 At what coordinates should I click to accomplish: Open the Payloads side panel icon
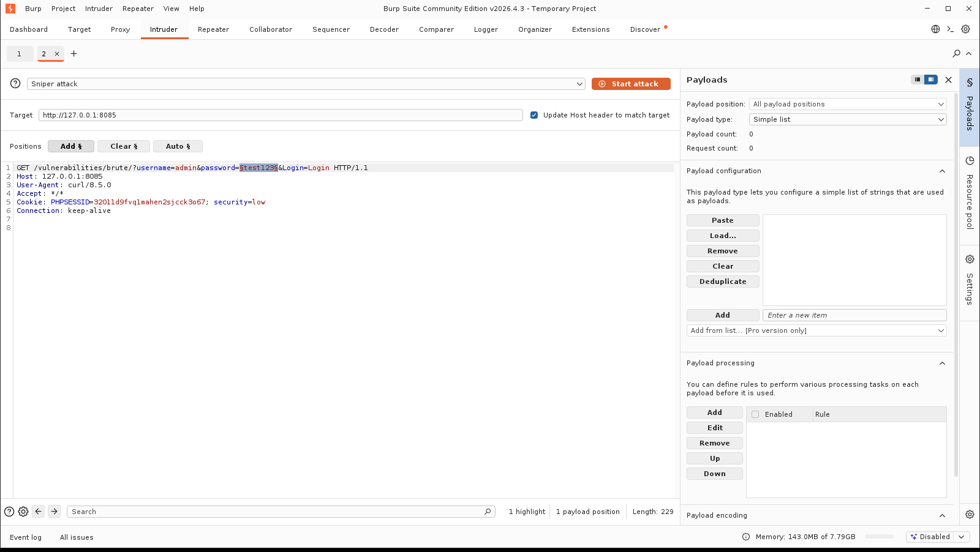(x=970, y=82)
